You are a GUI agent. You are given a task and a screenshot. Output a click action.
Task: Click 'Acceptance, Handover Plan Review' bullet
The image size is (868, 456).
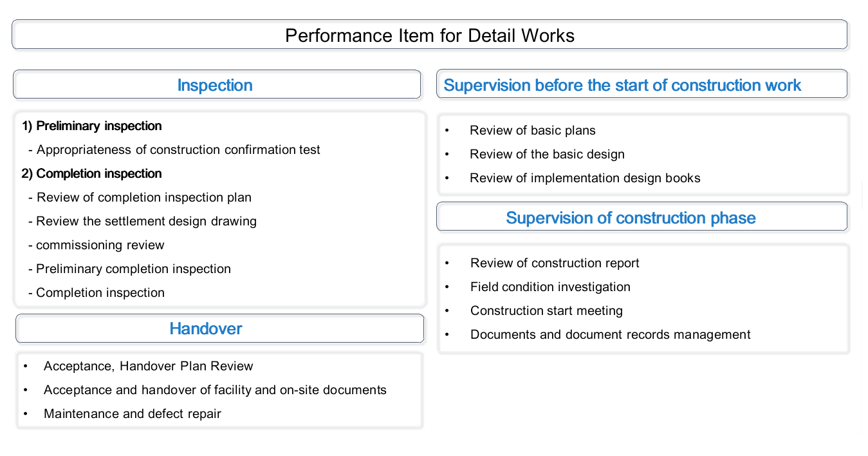(149, 366)
